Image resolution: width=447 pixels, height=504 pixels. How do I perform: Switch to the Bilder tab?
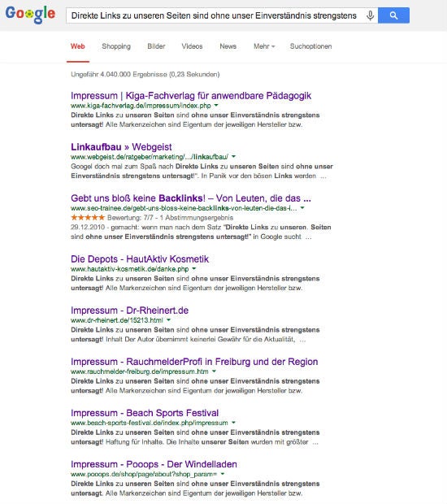point(156,46)
